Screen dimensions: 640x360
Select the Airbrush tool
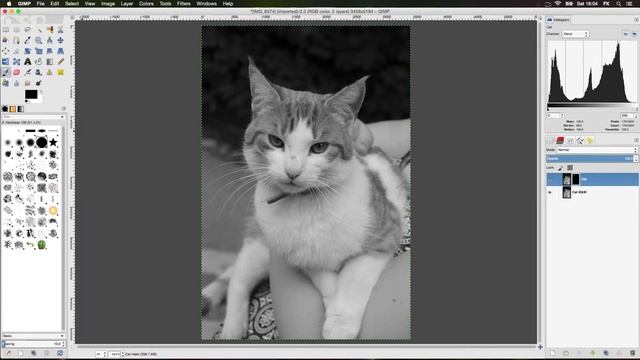[28, 72]
